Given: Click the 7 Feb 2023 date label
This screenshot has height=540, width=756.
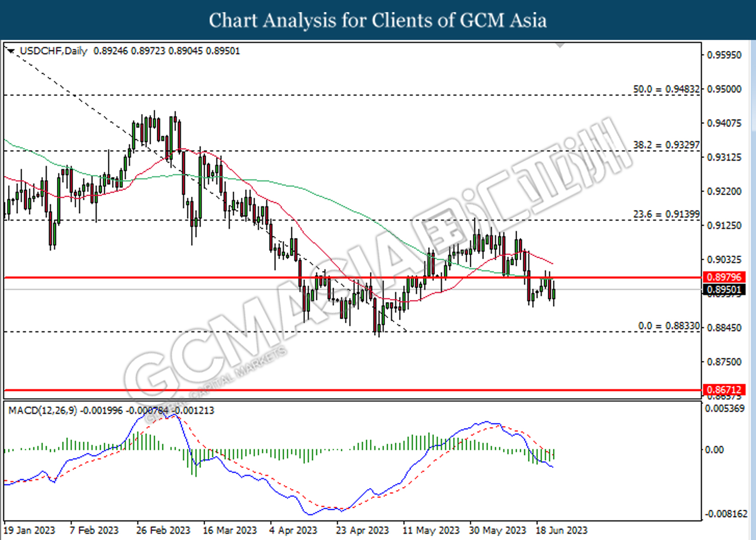Looking at the screenshot, I should pyautogui.click(x=94, y=530).
